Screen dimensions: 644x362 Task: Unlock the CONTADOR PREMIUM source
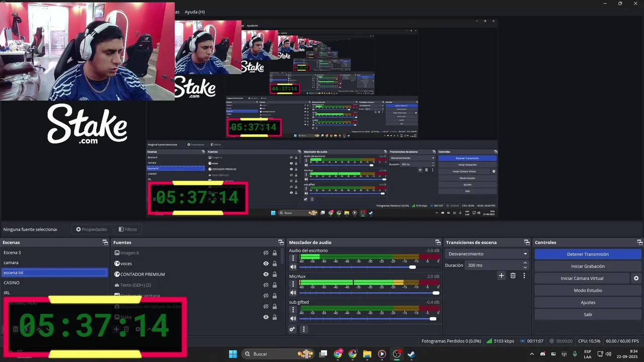click(x=275, y=274)
